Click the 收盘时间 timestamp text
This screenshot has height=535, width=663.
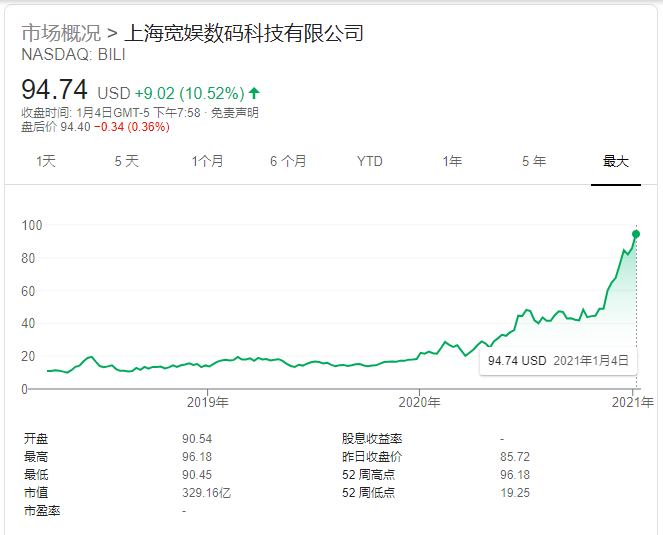point(111,112)
